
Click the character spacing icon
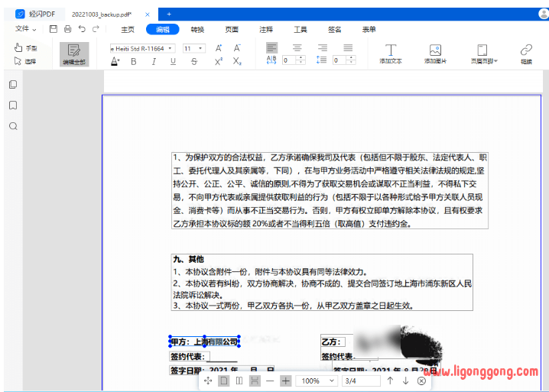[x=271, y=60]
